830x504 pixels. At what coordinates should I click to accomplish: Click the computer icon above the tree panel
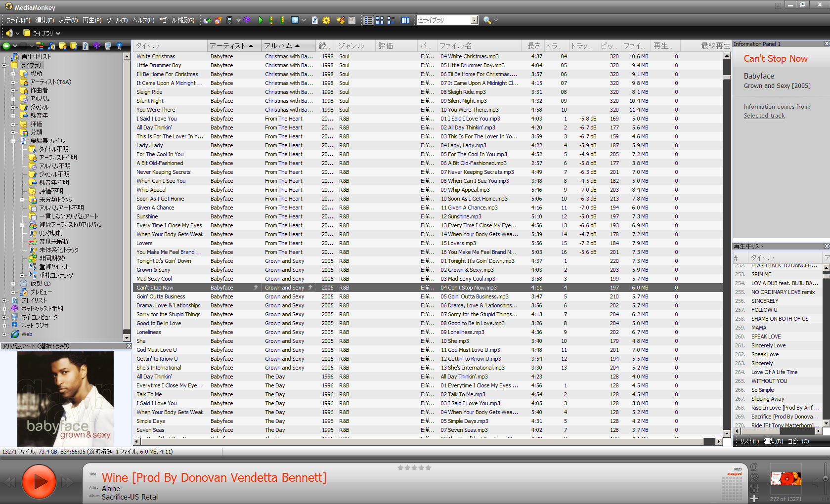(108, 46)
